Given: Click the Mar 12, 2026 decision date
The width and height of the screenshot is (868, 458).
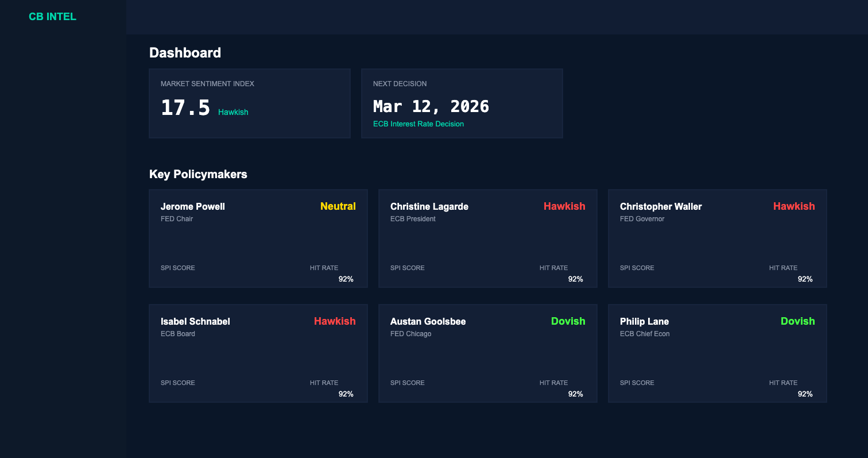Looking at the screenshot, I should pos(431,106).
